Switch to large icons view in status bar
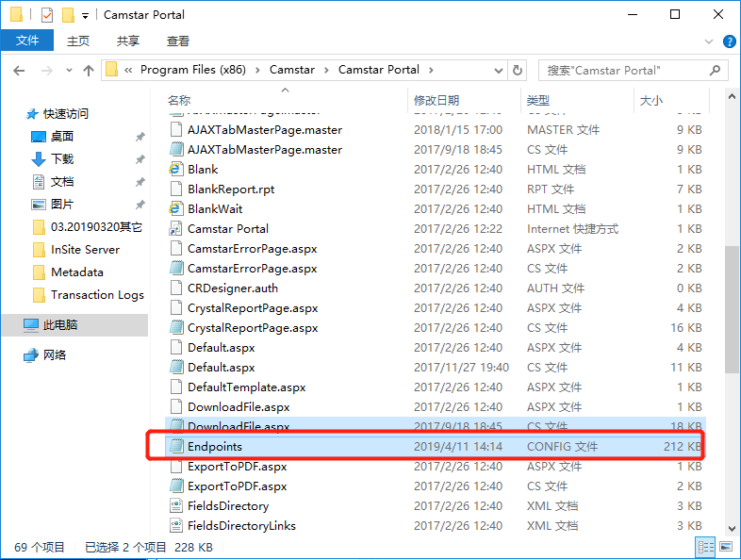741x560 pixels. pos(724,547)
